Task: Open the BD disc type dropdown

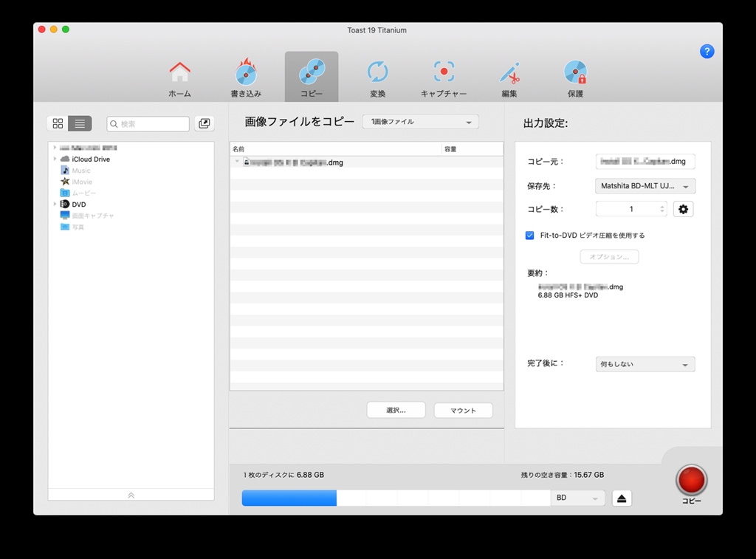Action: [x=577, y=498]
